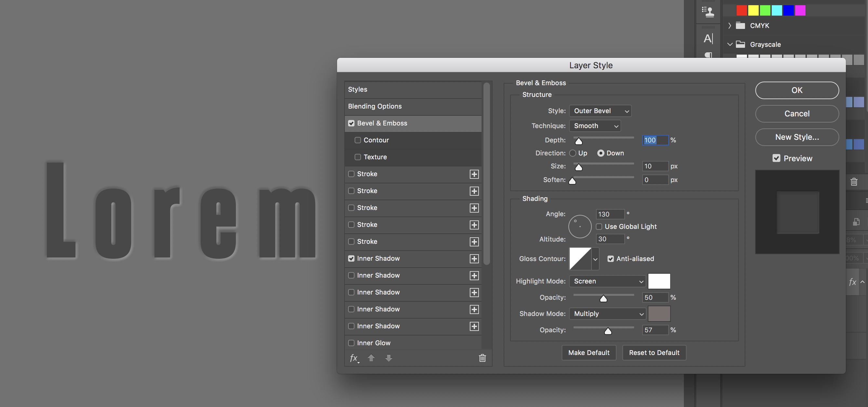Add another Stroke effect with its plus icon
868x407 pixels.
pyautogui.click(x=474, y=174)
